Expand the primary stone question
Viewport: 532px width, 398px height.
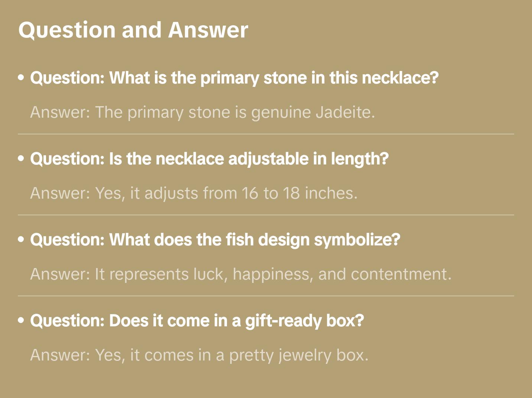pyautogui.click(x=234, y=78)
